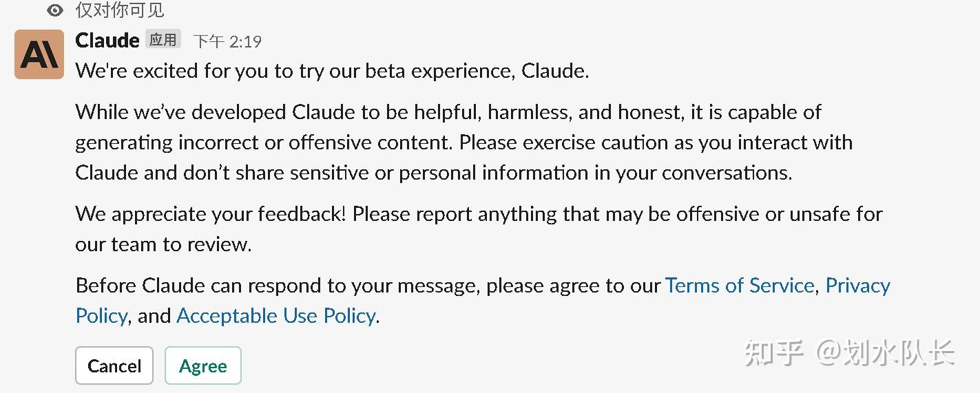
Task: Click the 应用 app badge
Action: (x=163, y=40)
